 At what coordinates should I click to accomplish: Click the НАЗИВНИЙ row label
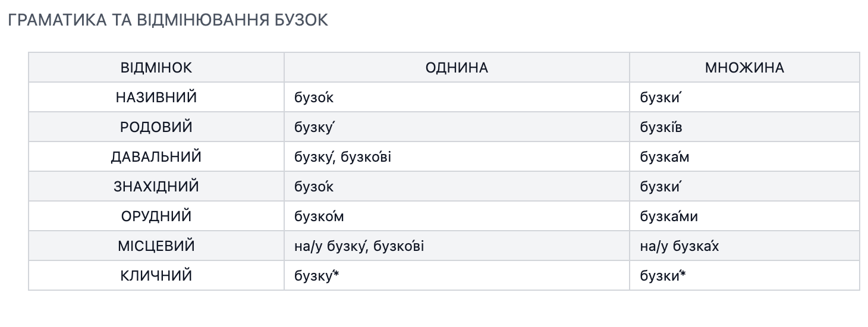point(156,98)
